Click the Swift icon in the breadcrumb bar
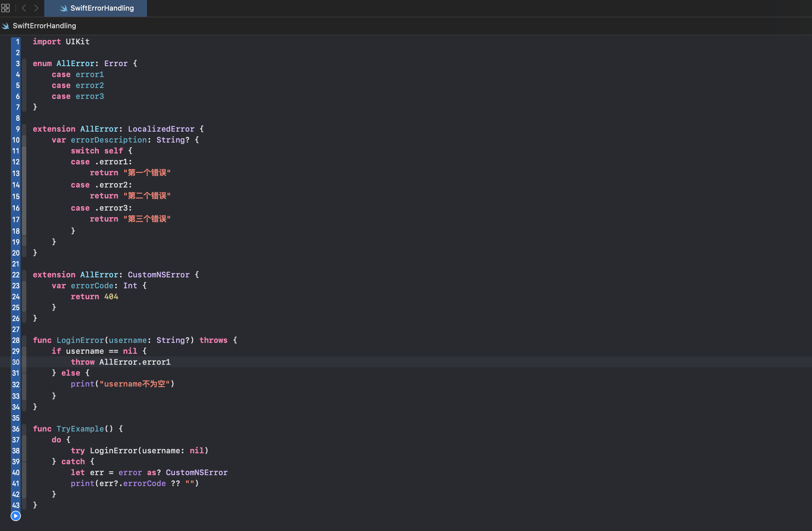This screenshot has height=531, width=812. tap(5, 26)
